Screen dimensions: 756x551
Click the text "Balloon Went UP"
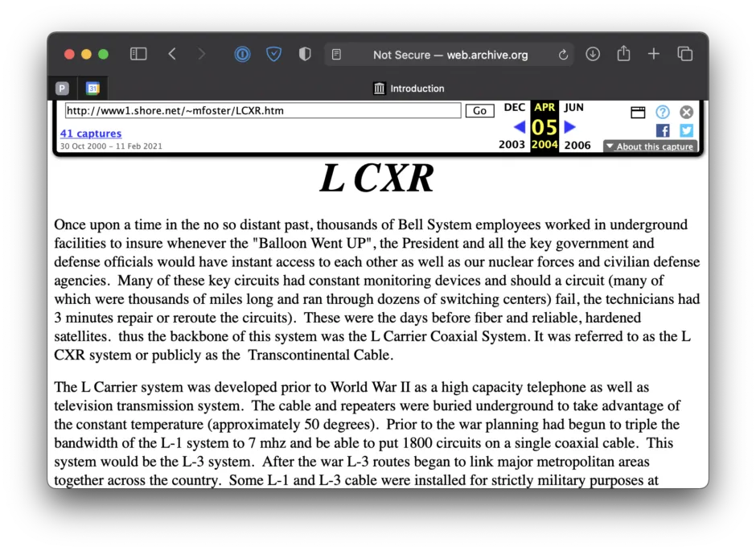314,243
